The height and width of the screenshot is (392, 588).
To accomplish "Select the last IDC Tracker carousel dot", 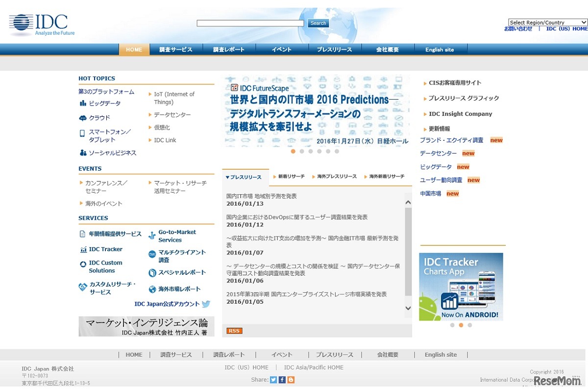I will pos(470,325).
